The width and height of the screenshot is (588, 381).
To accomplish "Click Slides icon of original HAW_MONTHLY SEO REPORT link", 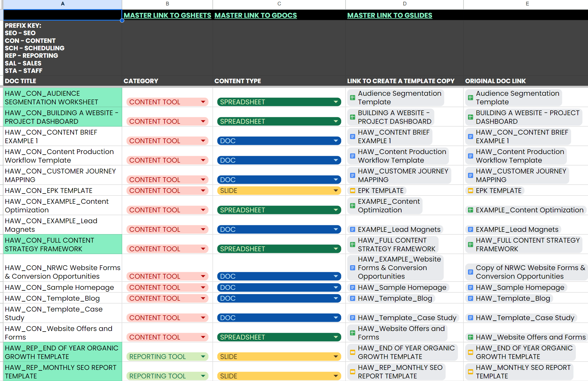I will tap(471, 372).
